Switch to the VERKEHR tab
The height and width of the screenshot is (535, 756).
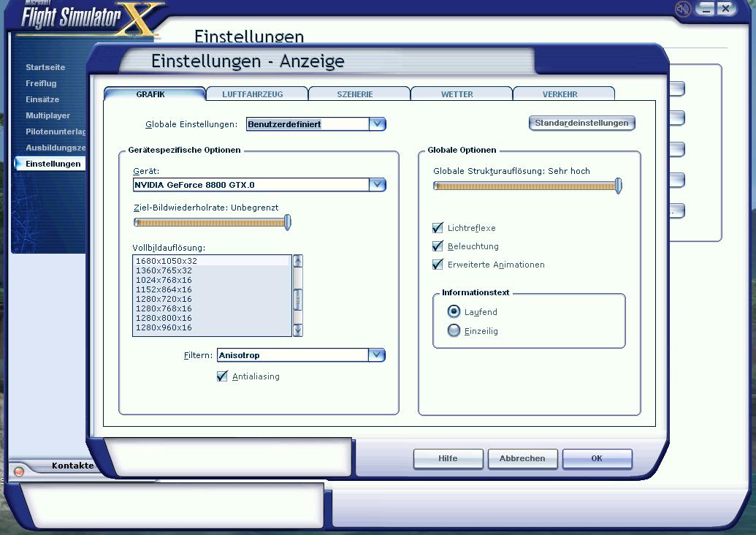[560, 94]
